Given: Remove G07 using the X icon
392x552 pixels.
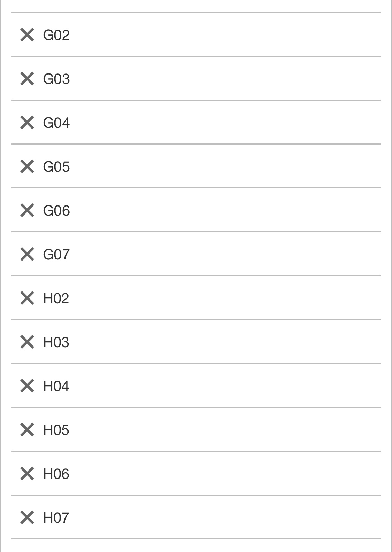Looking at the screenshot, I should point(27,254).
